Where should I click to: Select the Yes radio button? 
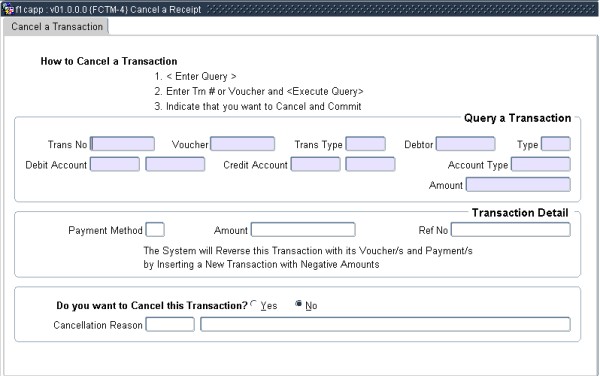[254, 304]
